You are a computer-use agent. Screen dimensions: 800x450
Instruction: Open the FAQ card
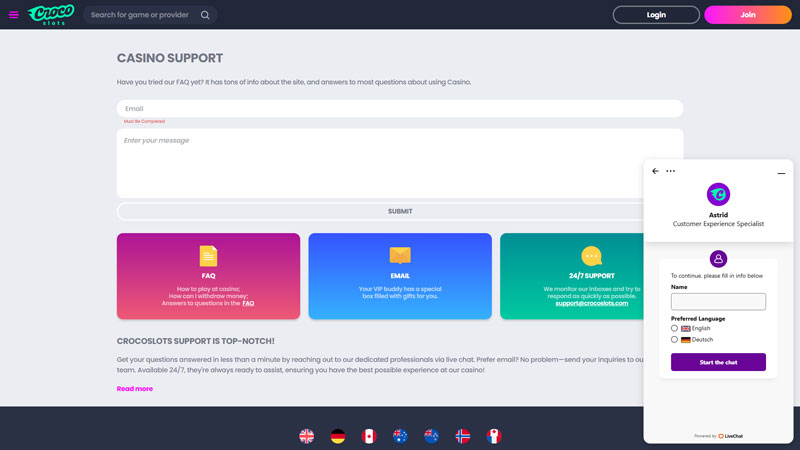point(208,276)
